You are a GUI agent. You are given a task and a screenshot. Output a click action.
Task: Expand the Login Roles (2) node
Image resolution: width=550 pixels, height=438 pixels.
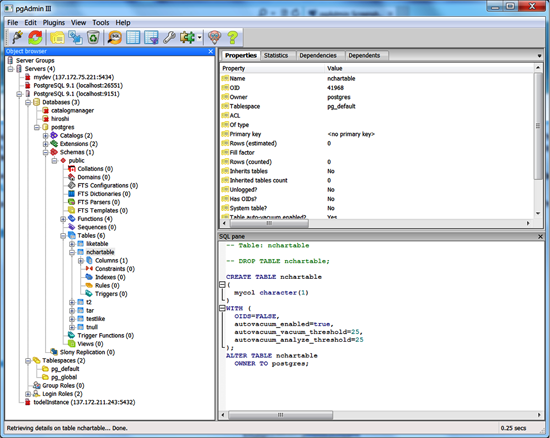click(x=28, y=394)
